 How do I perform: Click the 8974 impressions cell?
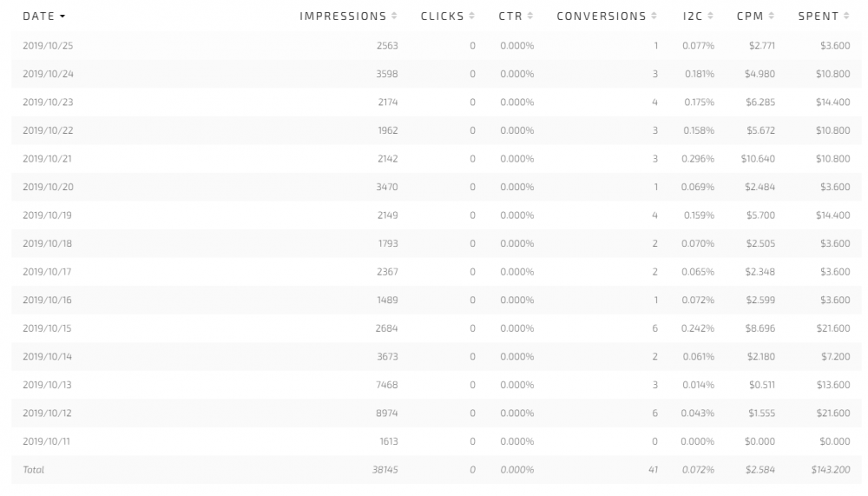pyautogui.click(x=387, y=413)
